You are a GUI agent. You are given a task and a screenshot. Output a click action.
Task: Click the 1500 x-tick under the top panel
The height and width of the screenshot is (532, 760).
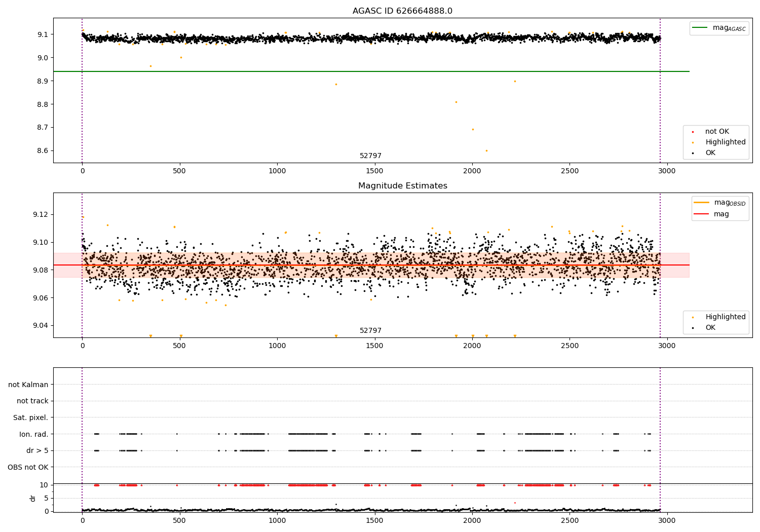coord(374,171)
